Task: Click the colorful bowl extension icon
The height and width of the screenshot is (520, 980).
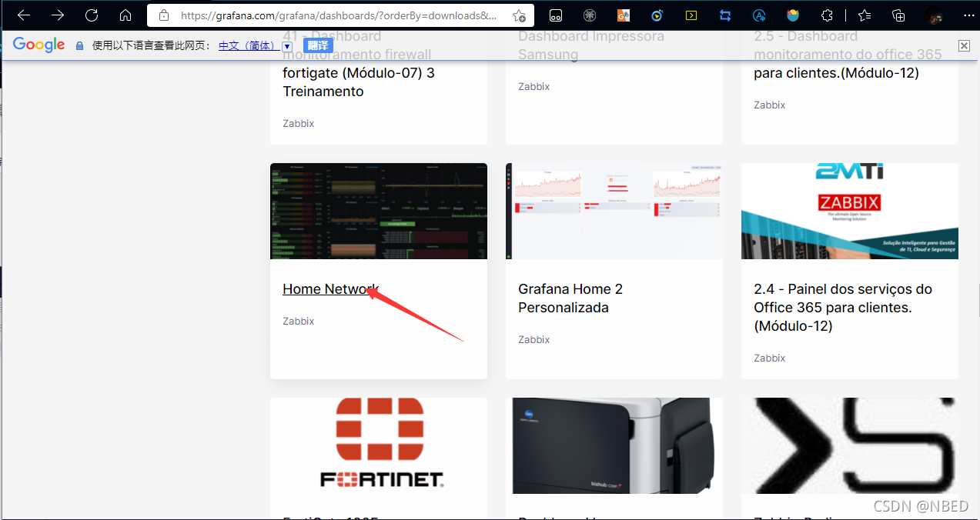Action: pos(793,15)
